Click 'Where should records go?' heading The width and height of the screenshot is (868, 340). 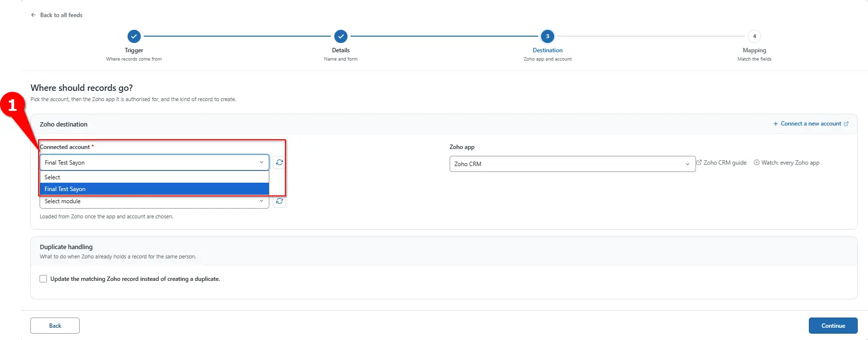point(82,88)
